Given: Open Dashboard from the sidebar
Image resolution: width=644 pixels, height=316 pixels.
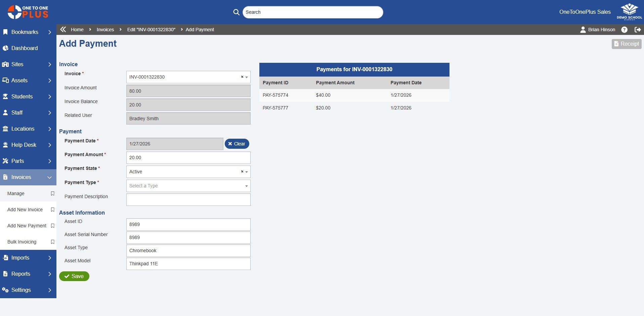Looking at the screenshot, I should point(24,48).
